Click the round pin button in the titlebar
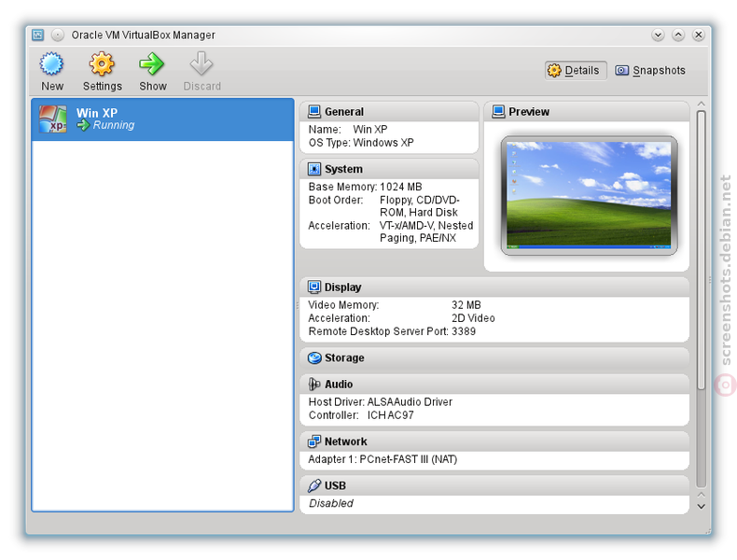Viewport: 737px width, 560px height. coord(57,35)
